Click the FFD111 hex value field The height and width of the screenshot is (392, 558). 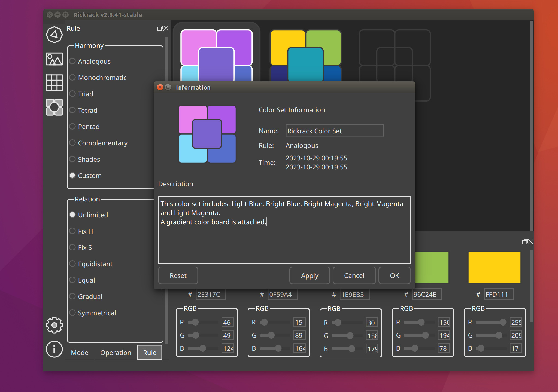coord(499,294)
